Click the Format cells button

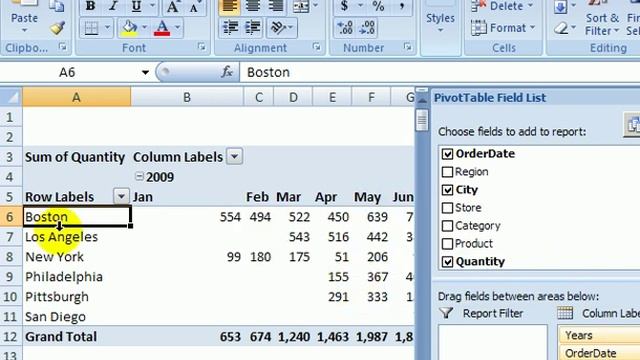point(503,28)
